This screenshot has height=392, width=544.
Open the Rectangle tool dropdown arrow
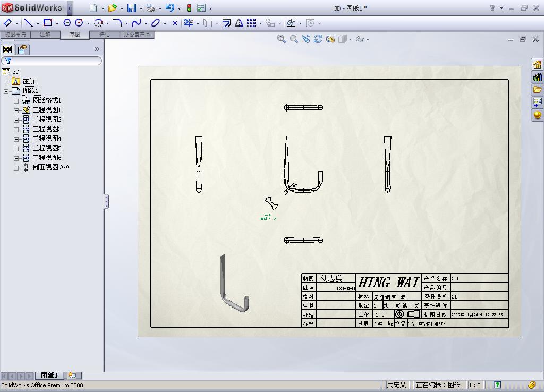57,23
